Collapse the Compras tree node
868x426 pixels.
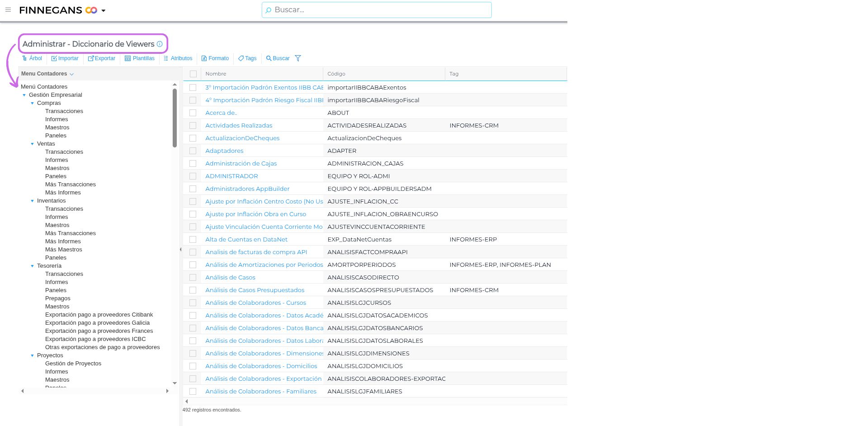pyautogui.click(x=33, y=103)
